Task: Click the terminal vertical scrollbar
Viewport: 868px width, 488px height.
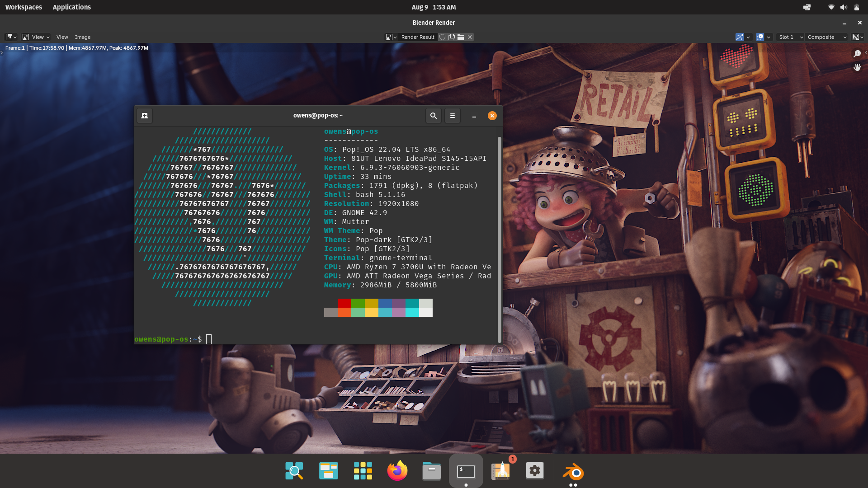Action: tap(499, 239)
